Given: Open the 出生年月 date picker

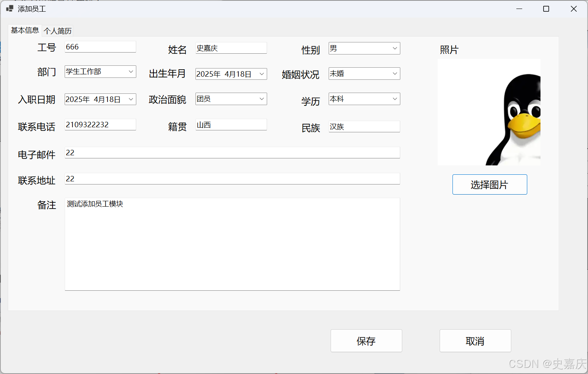Looking at the screenshot, I should click(231, 74).
